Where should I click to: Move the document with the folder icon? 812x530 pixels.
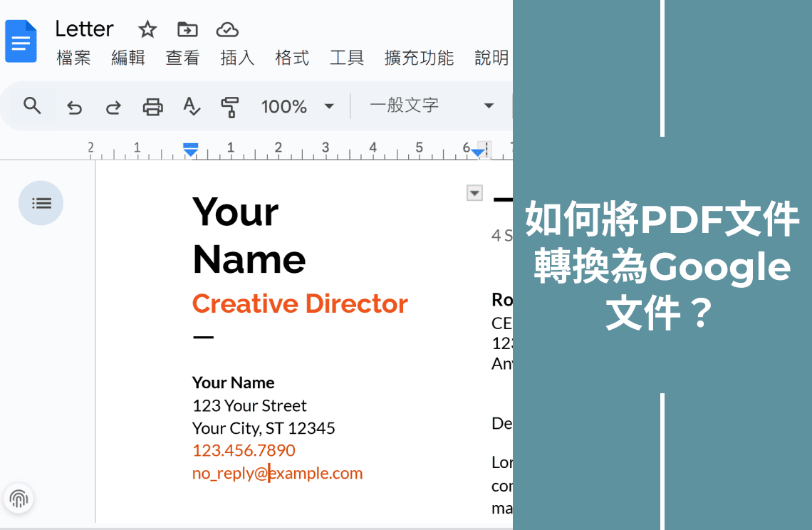187,29
